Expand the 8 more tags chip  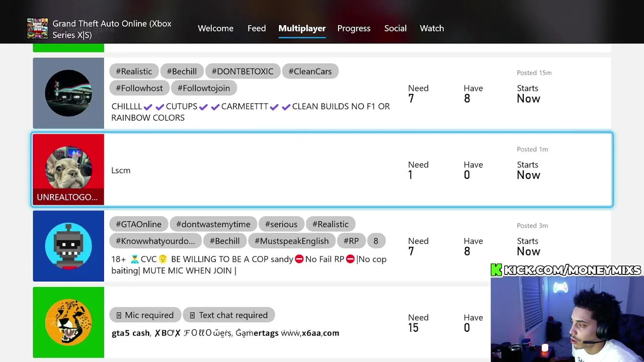coord(376,241)
